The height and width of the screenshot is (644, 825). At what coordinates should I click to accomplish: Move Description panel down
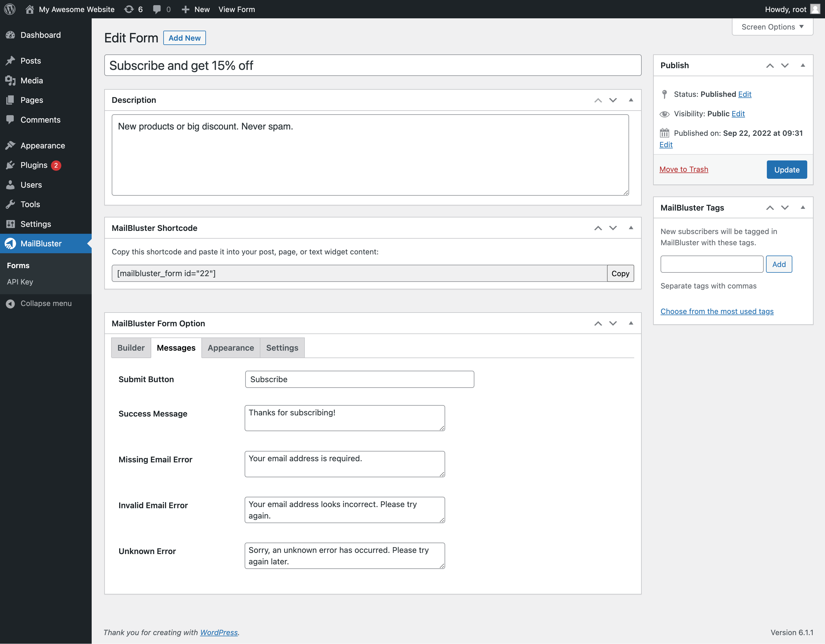(613, 100)
